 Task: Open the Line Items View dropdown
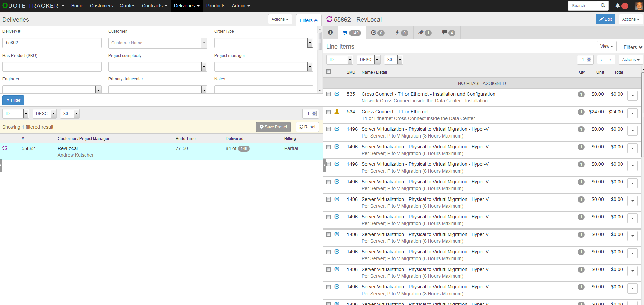click(606, 46)
